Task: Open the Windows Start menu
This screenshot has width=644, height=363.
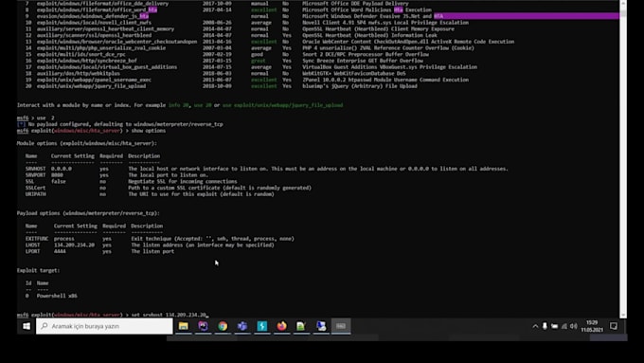Action: [27, 326]
